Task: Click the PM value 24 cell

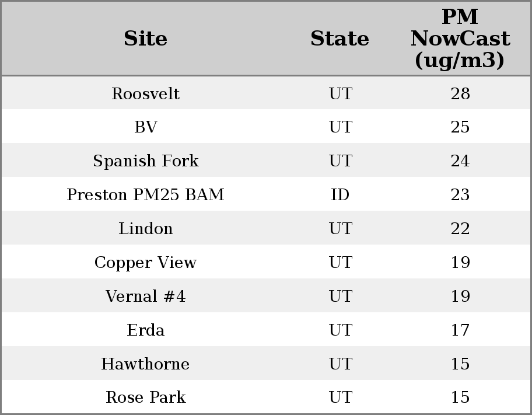Action: [x=460, y=161]
